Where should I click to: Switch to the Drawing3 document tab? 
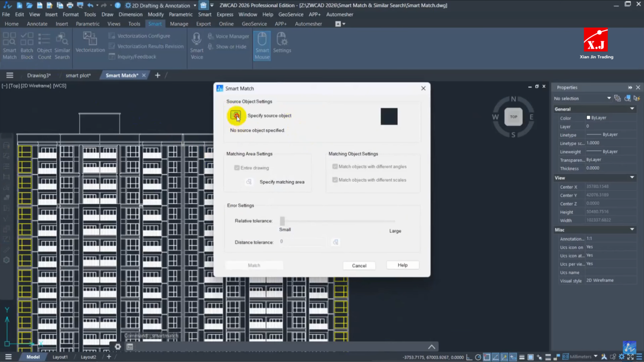39,75
